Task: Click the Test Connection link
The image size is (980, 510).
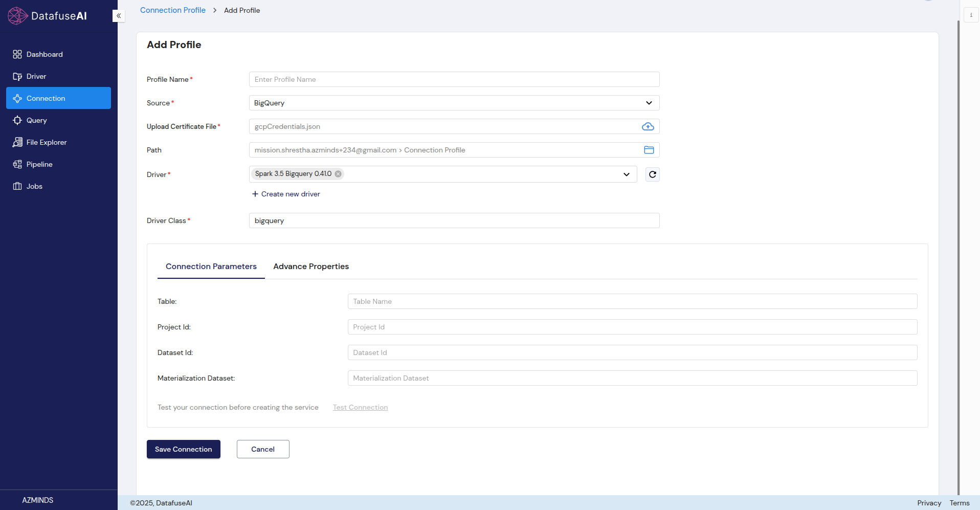Action: (x=360, y=408)
